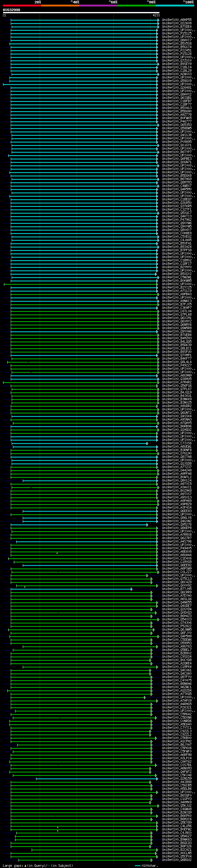
Task: Click the yellow large-gap marker in the legend
Action: [x=25, y=865]
